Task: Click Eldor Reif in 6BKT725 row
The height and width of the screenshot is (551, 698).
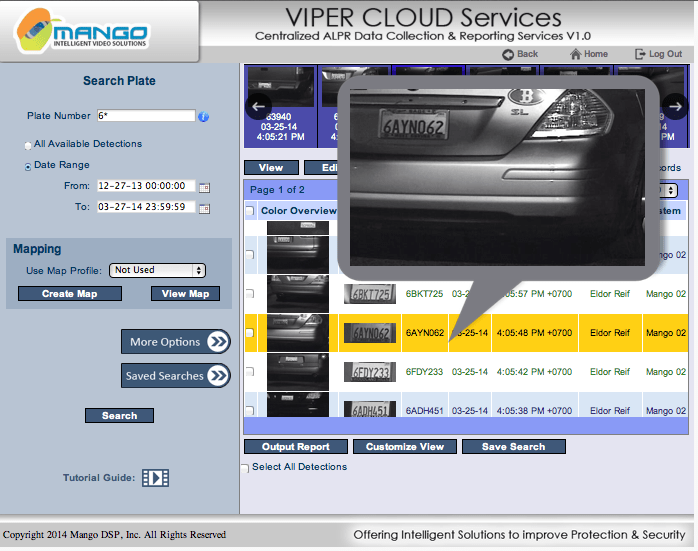Action: (610, 294)
